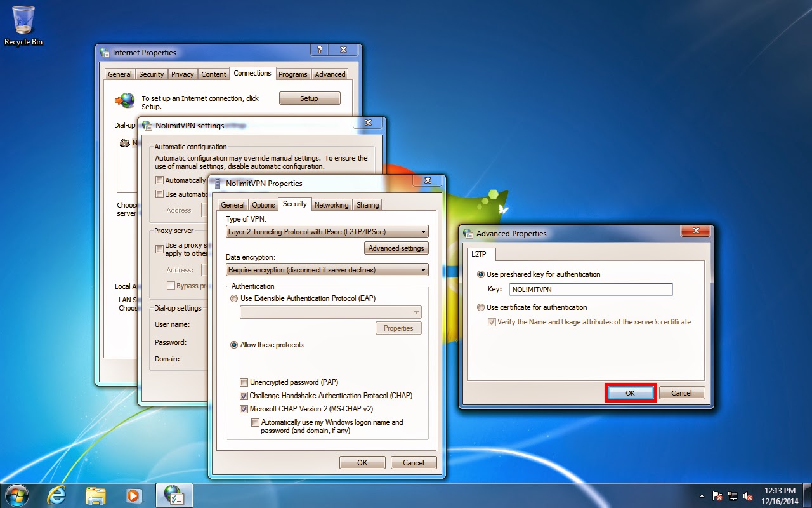
Task: Select Use Extensible Authentication Protocol (EAP)
Action: pos(235,298)
